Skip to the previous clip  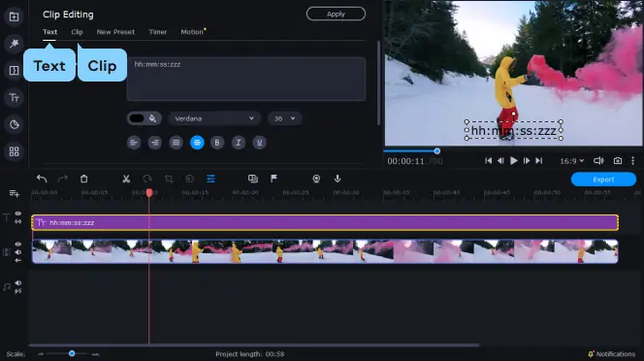click(x=488, y=161)
